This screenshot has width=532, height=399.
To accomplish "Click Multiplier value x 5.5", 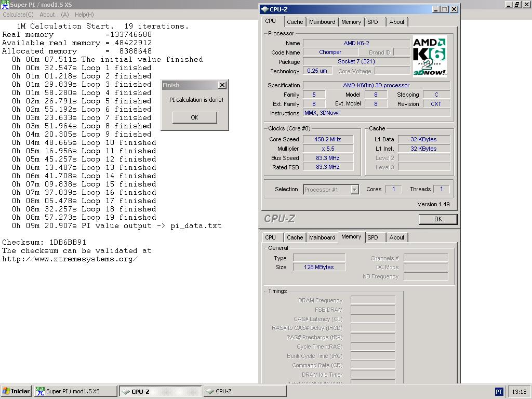I will [328, 149].
